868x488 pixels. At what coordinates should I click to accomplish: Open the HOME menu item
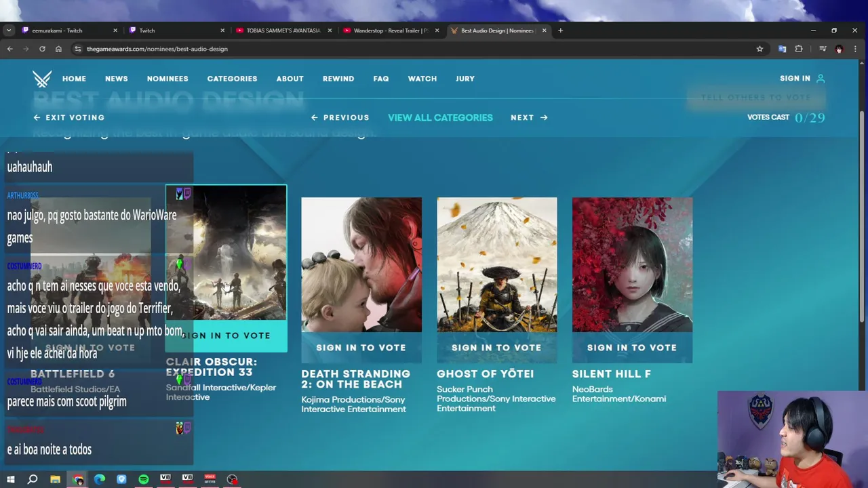coord(74,79)
